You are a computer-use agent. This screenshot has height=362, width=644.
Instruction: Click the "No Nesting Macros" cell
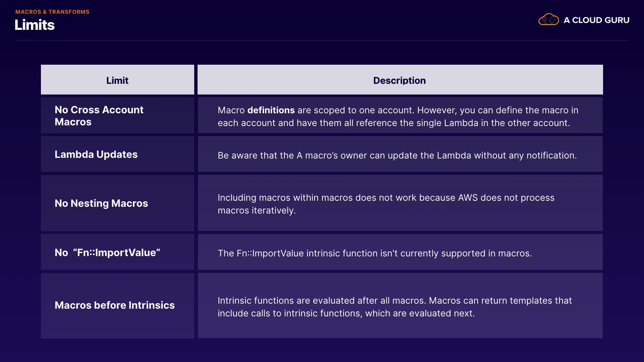[x=101, y=203]
